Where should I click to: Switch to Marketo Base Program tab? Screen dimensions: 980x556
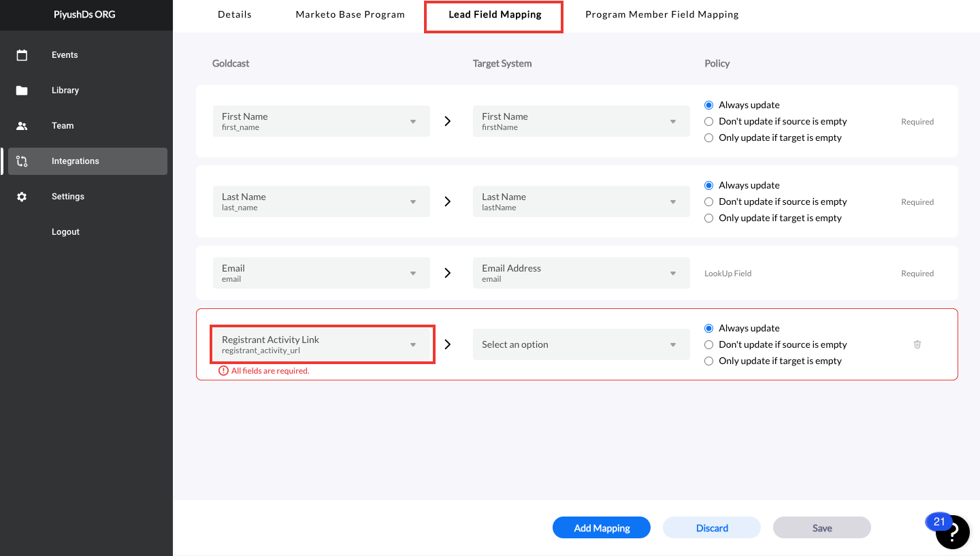(x=350, y=14)
